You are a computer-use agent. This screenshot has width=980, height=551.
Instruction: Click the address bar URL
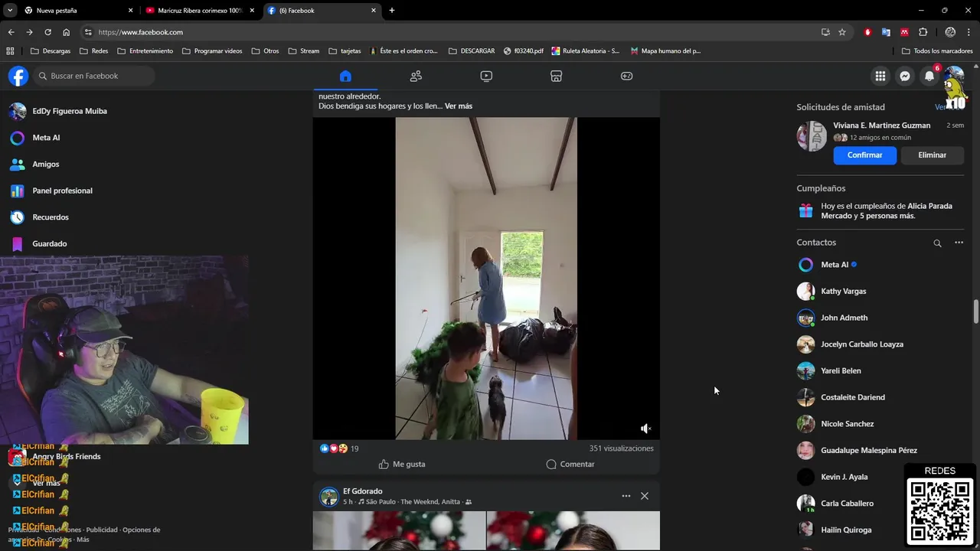click(140, 32)
